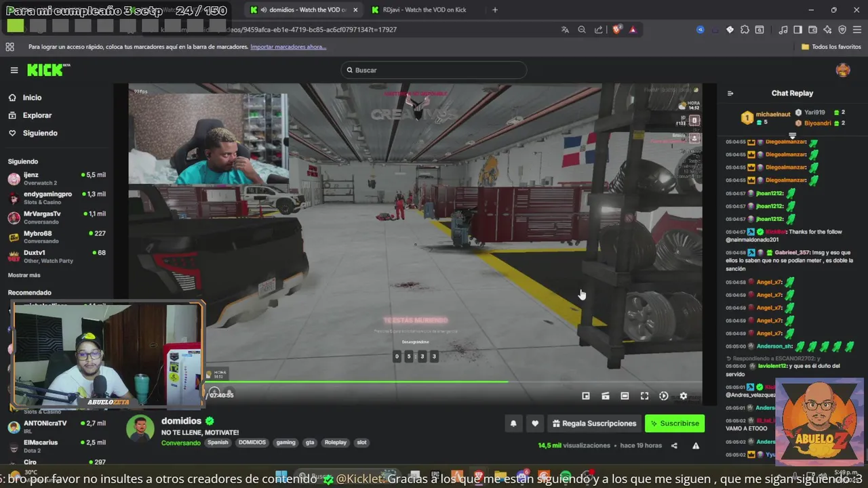
Task: Show the browser sidebar panel icon
Action: tap(798, 30)
